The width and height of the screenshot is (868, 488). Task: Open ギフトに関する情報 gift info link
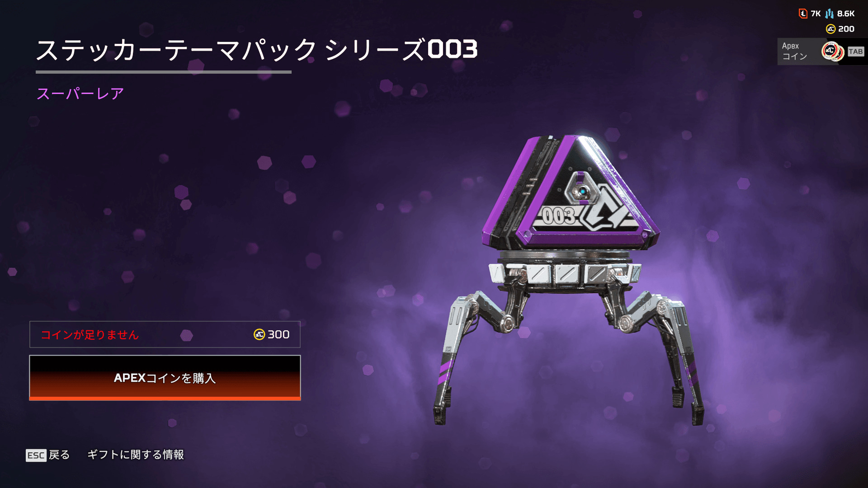point(136,455)
